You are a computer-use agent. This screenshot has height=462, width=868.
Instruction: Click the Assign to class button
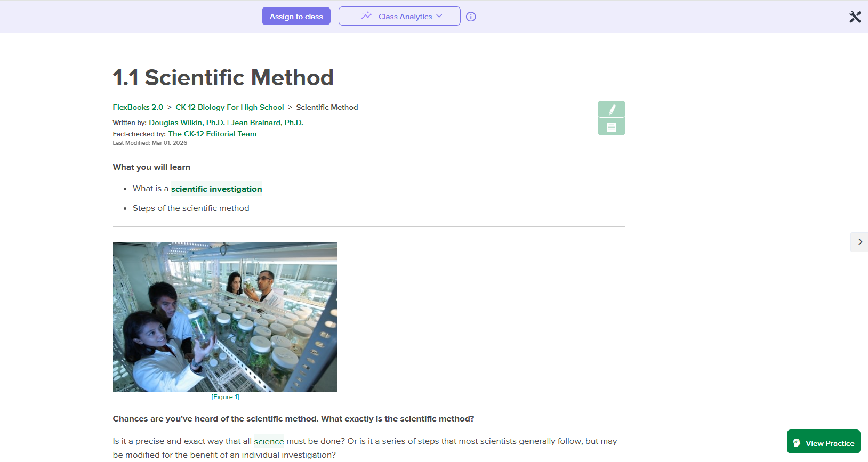pyautogui.click(x=296, y=17)
